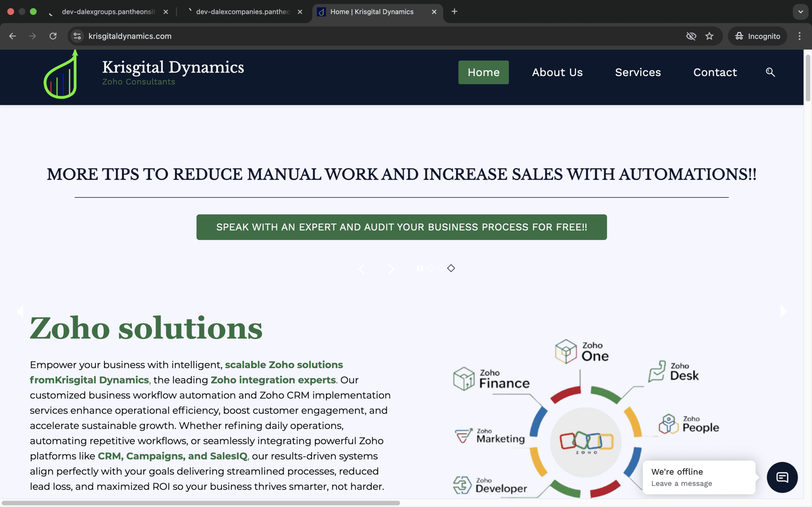Click Speak With An Expert button
Image resolution: width=812 pixels, height=507 pixels.
point(401,227)
